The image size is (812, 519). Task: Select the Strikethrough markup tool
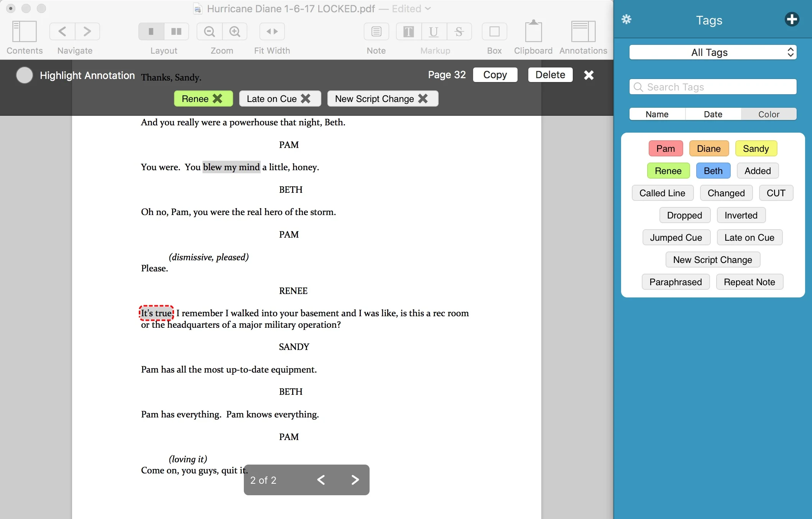tap(459, 31)
